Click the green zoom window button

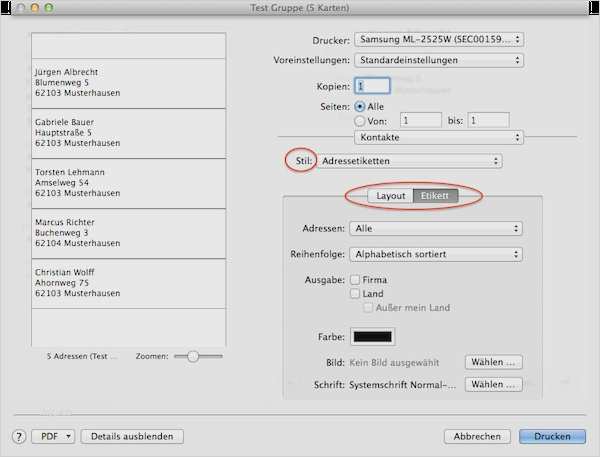coord(49,7)
